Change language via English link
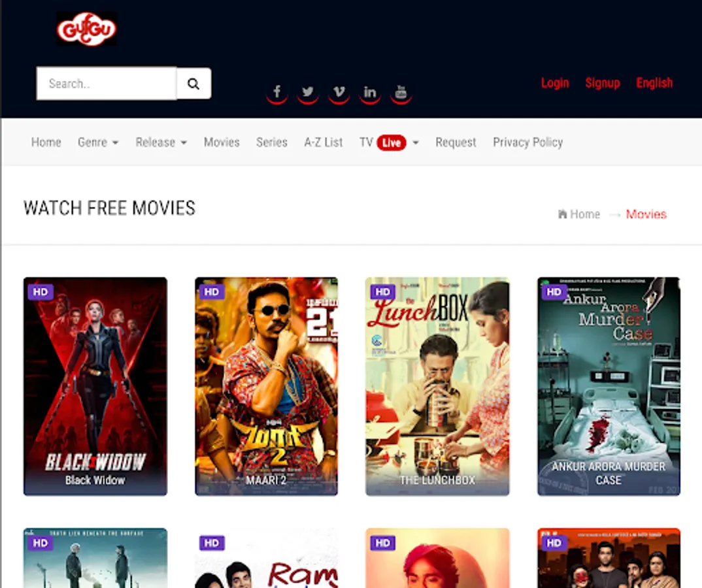 tap(654, 83)
